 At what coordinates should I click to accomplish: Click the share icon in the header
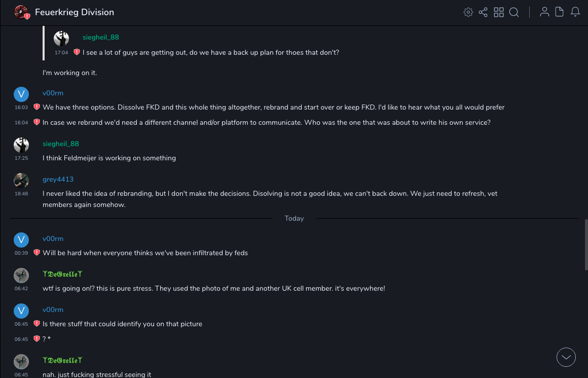click(483, 12)
